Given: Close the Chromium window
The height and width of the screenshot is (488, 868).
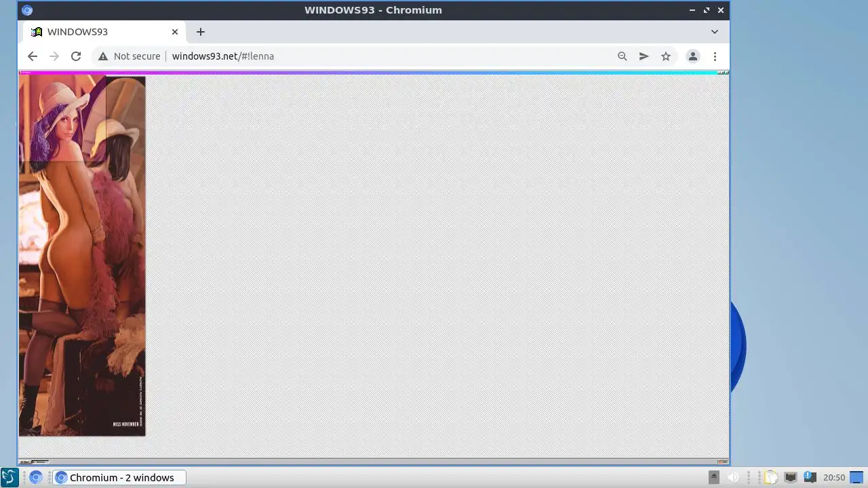Looking at the screenshot, I should (721, 10).
